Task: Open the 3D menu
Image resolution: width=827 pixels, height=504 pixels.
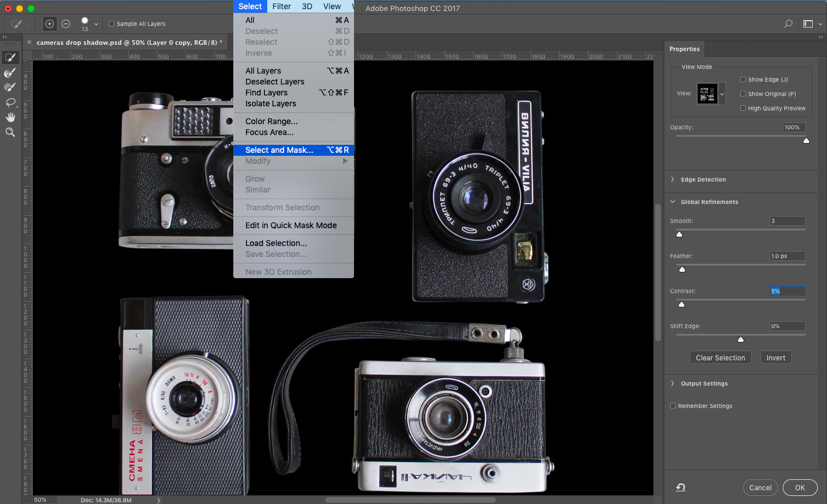Action: tap(307, 6)
